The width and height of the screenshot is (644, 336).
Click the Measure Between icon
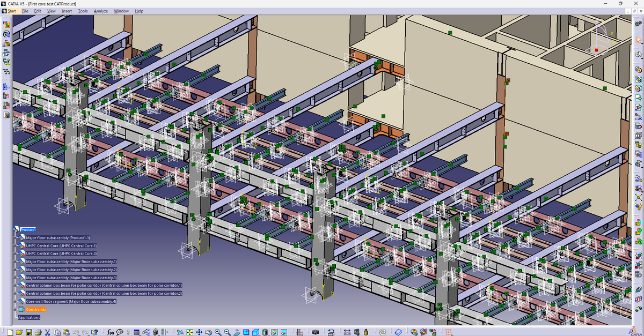[347, 332]
